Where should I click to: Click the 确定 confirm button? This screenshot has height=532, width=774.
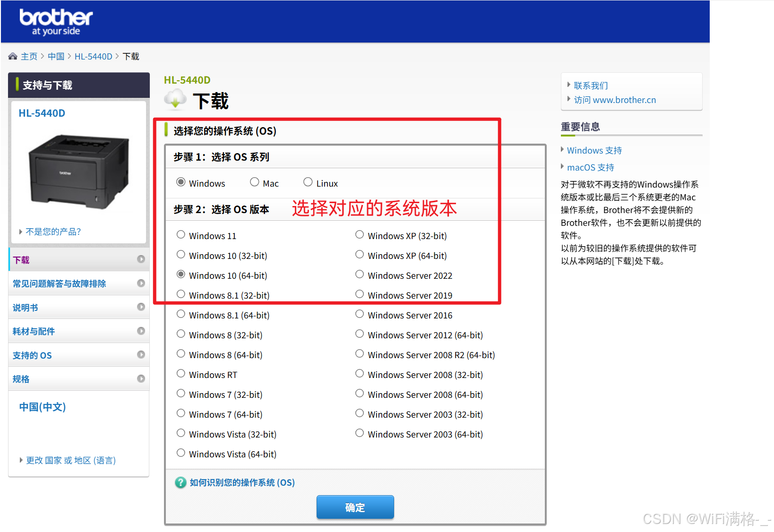click(x=355, y=507)
